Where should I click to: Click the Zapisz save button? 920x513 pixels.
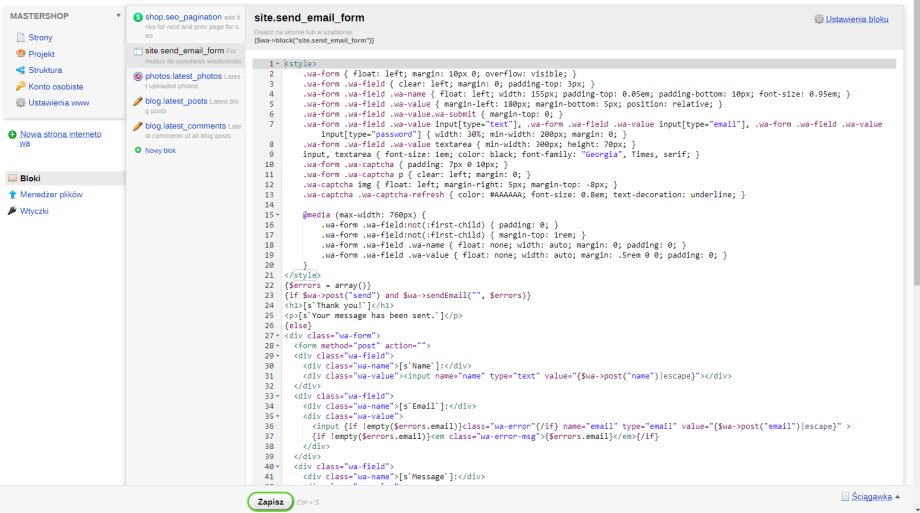pos(270,502)
